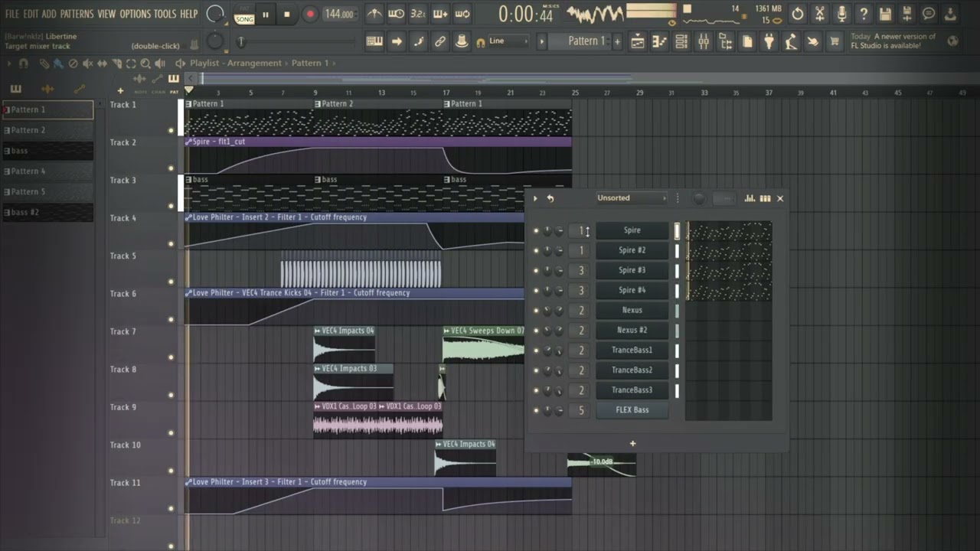Viewport: 980px width, 551px height.
Task: Click the tempo field showing 144.000
Action: tap(339, 14)
